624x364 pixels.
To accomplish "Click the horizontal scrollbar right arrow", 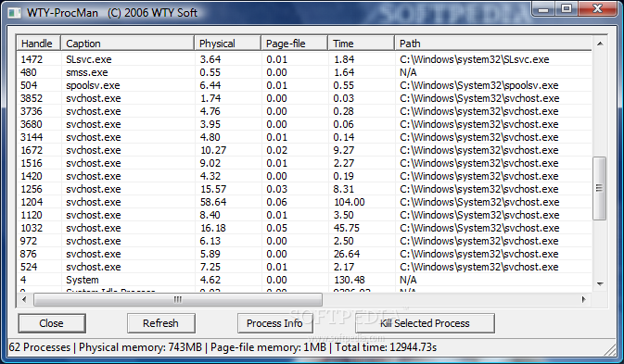I will 584,299.
